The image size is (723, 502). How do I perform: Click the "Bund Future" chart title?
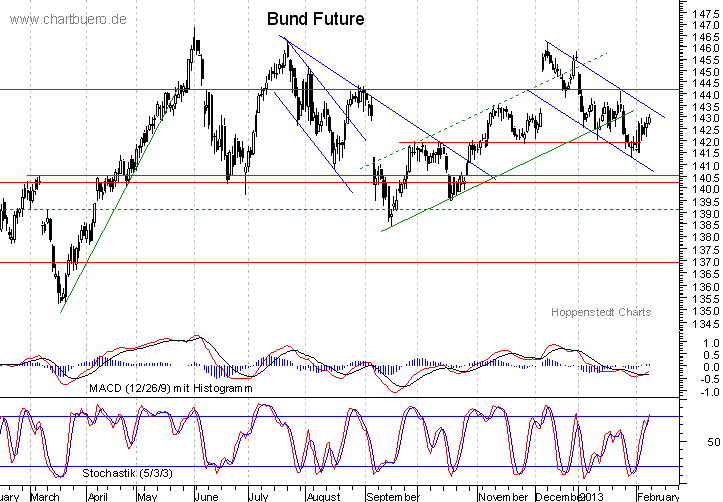tap(315, 19)
